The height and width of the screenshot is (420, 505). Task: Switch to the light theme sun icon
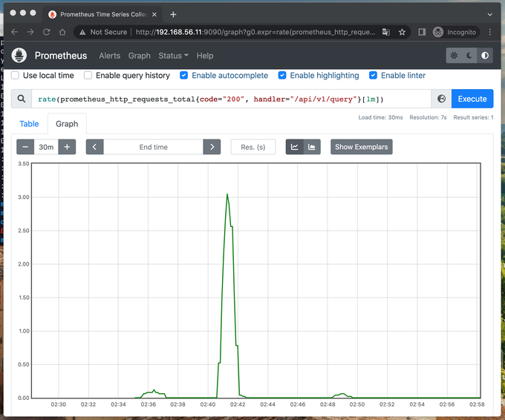[454, 56]
